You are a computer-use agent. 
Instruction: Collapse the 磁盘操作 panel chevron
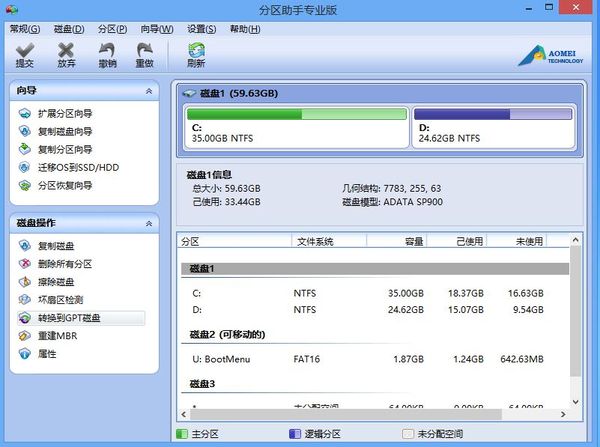[x=149, y=224]
